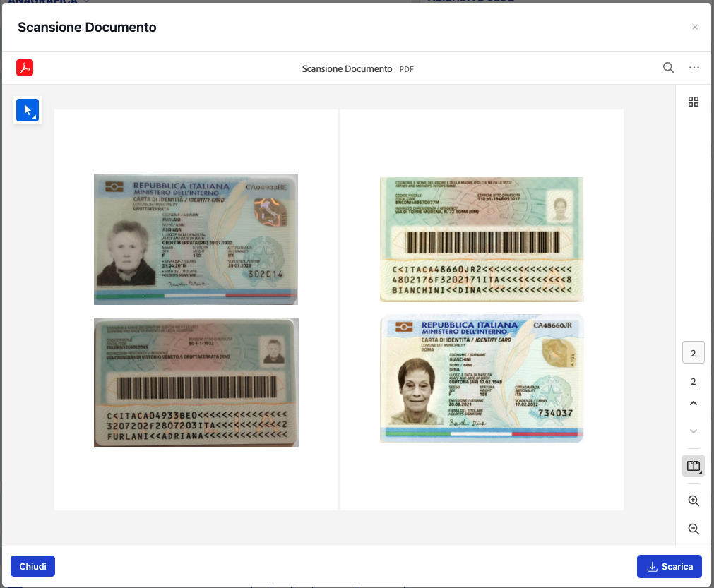Viewport: 714px width, 588px height.
Task: Show page thumbnails grid panel
Action: (x=694, y=102)
